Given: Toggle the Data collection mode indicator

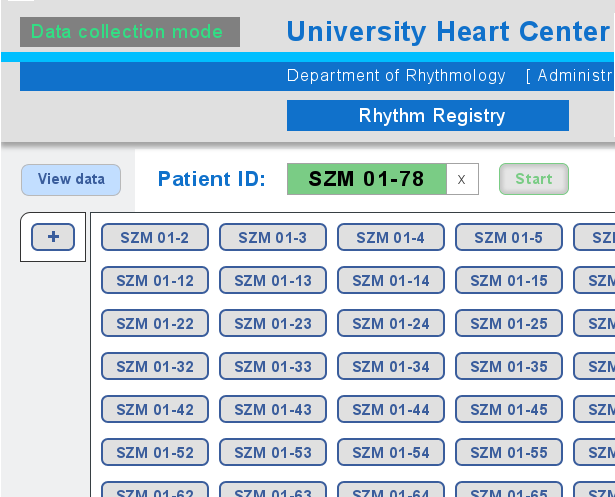Looking at the screenshot, I should coord(129,32).
